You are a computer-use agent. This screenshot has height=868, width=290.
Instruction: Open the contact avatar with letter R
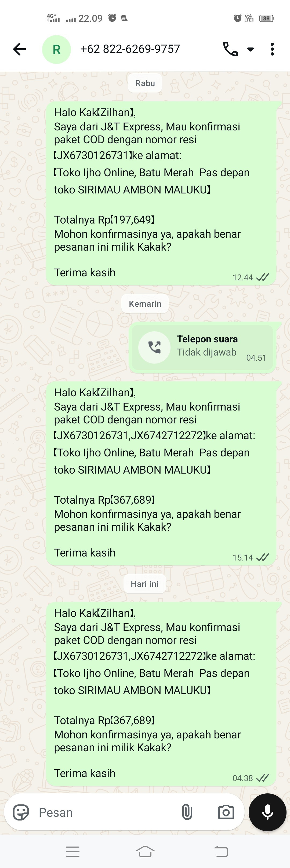click(56, 50)
